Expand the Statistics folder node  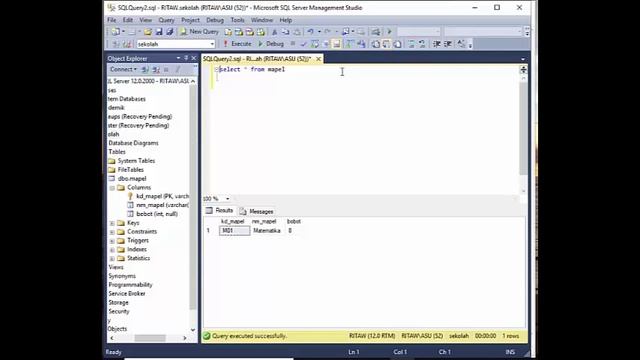click(x=112, y=258)
